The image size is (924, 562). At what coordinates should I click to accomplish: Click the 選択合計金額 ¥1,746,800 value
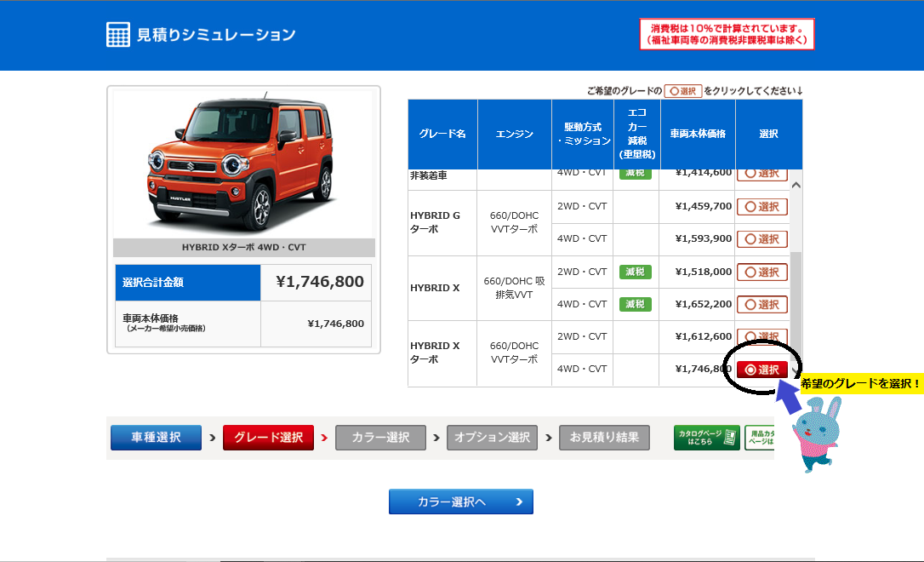pos(319,282)
